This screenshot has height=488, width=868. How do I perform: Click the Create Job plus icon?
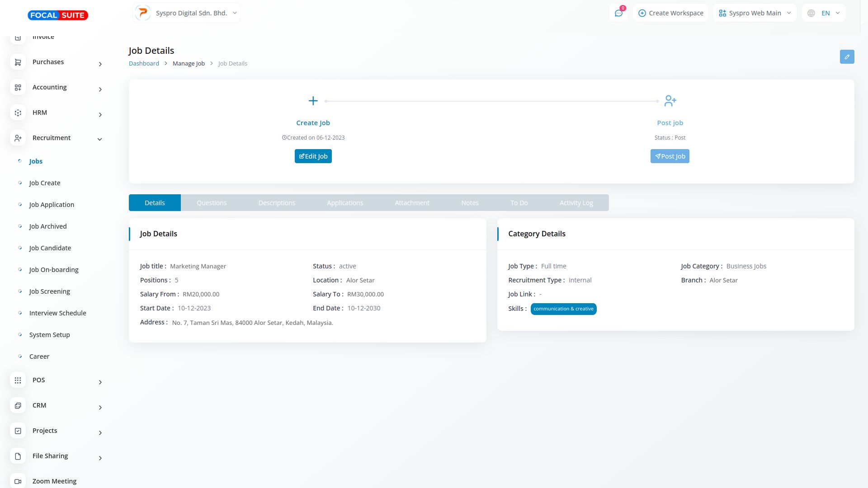pyautogui.click(x=313, y=101)
